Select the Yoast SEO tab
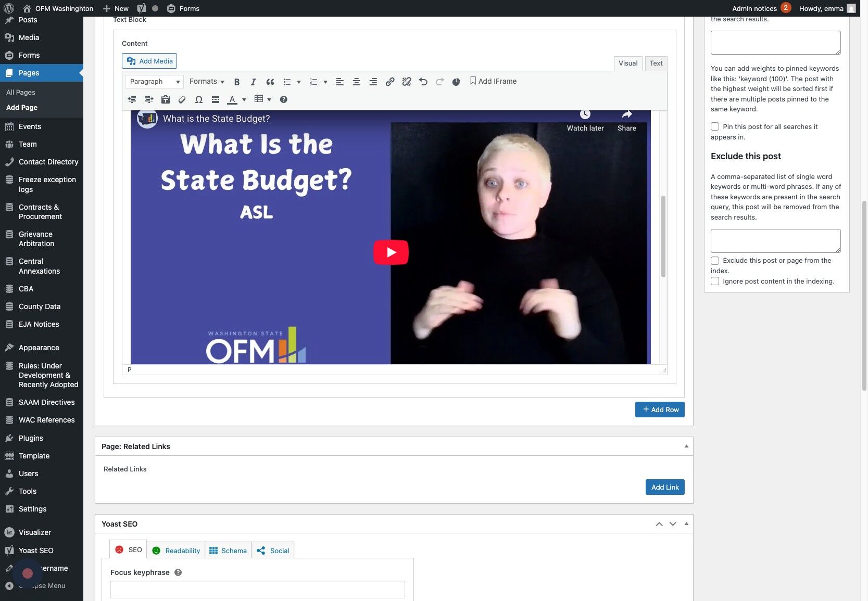 [128, 549]
